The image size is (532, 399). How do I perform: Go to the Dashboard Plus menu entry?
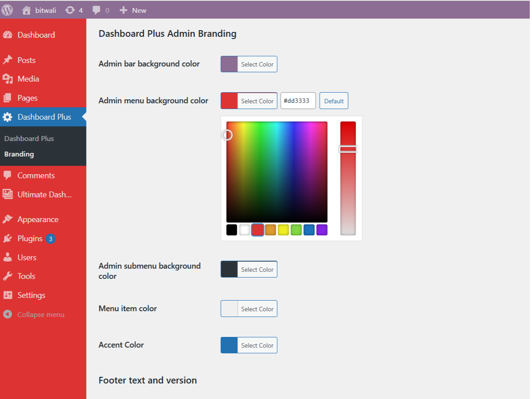(44, 117)
